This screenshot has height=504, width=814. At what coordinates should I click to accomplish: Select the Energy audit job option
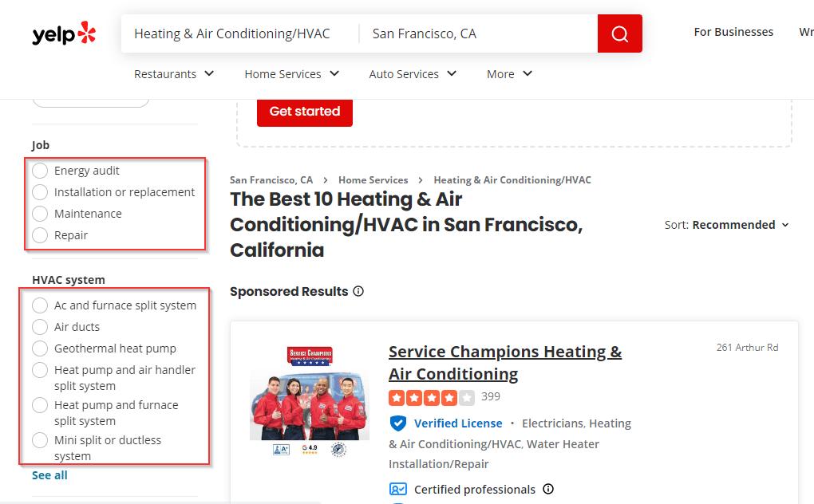(40, 171)
